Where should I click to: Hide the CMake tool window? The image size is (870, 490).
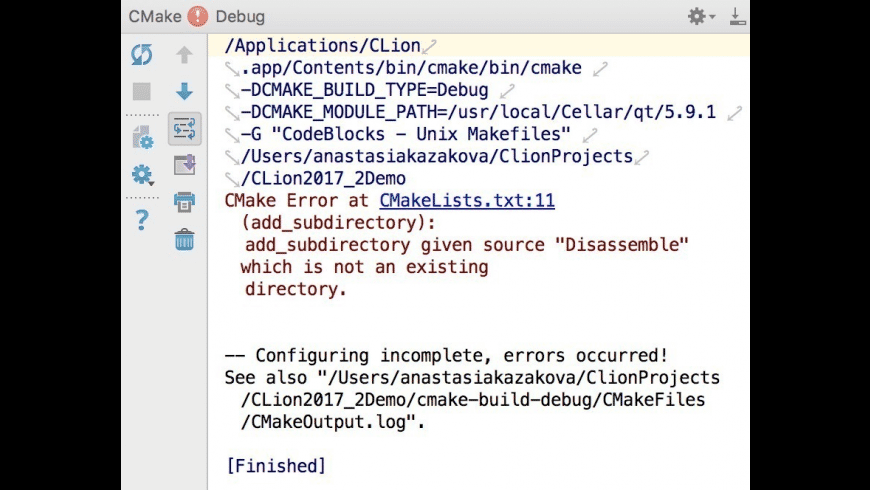[737, 16]
